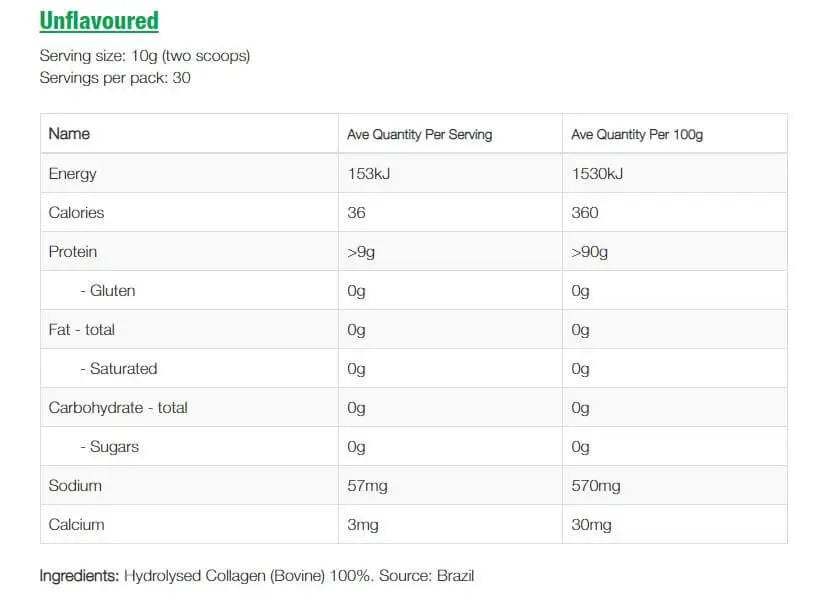
Task: Select the Energy row label
Action: click(x=72, y=174)
